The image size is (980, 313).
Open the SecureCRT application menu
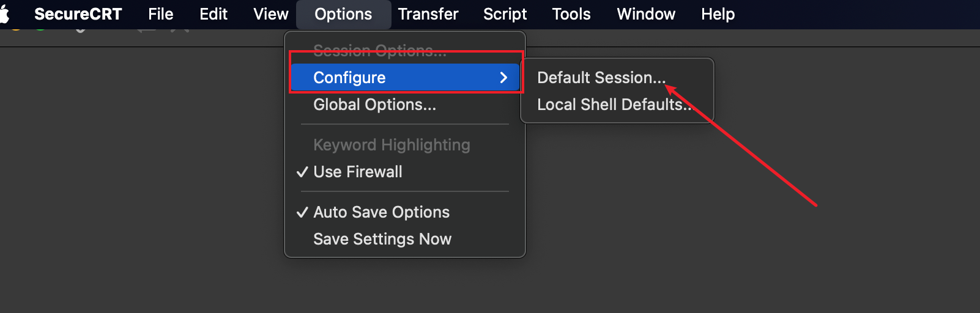pyautogui.click(x=78, y=14)
